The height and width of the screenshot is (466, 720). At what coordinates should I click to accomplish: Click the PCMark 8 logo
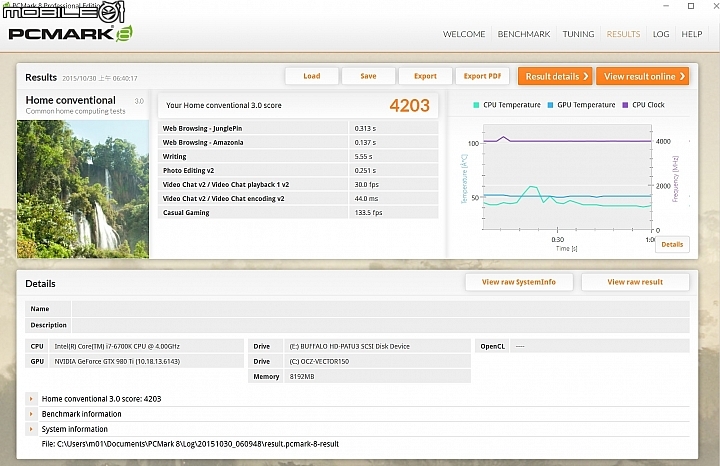(x=70, y=34)
